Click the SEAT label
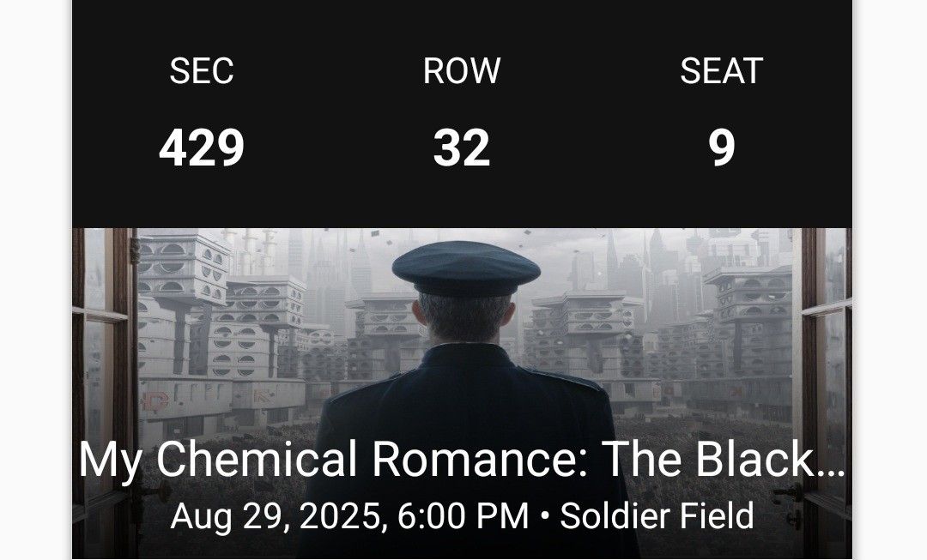Screen dimensions: 927x560 (721, 71)
